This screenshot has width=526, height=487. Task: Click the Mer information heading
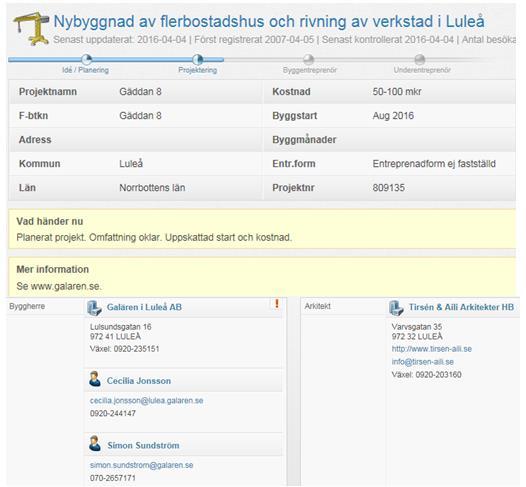coord(53,269)
